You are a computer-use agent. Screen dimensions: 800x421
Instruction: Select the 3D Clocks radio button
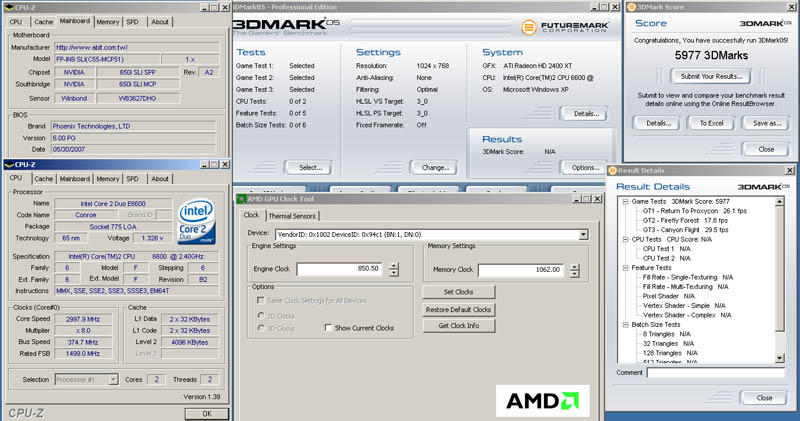[261, 328]
